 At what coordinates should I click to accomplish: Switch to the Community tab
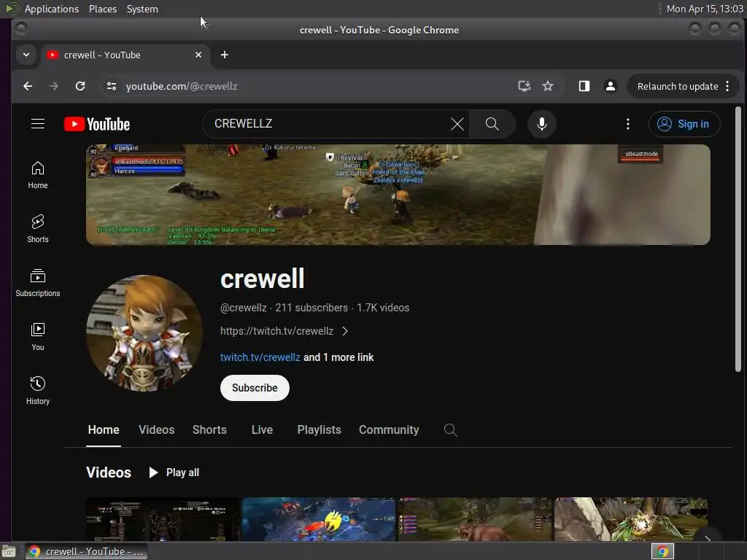coord(389,430)
